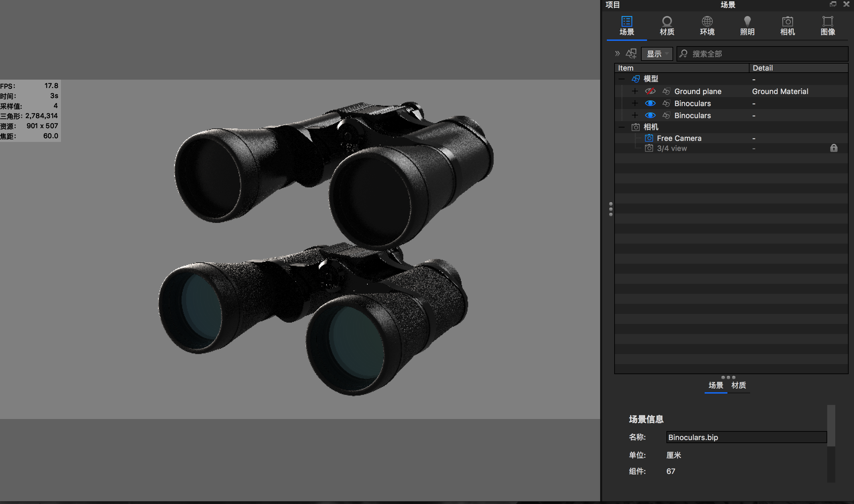The width and height of the screenshot is (854, 504).
Task: Show the hidden Ground plane
Action: click(x=650, y=91)
